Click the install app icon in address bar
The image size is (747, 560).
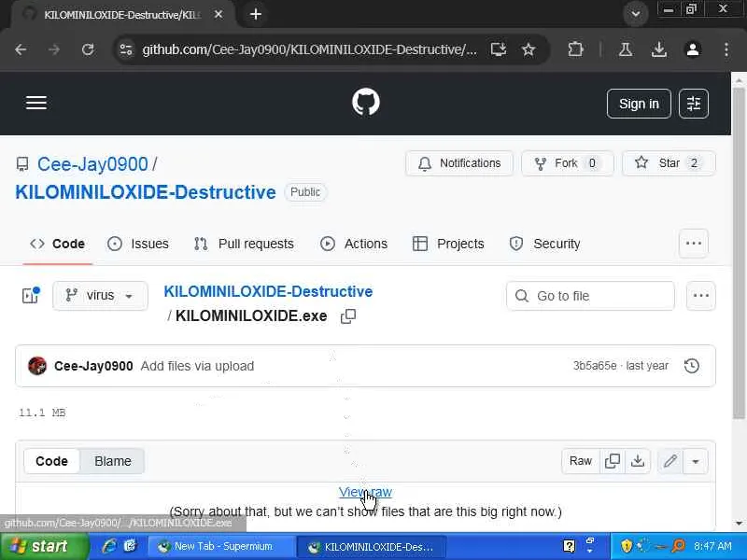click(x=499, y=49)
